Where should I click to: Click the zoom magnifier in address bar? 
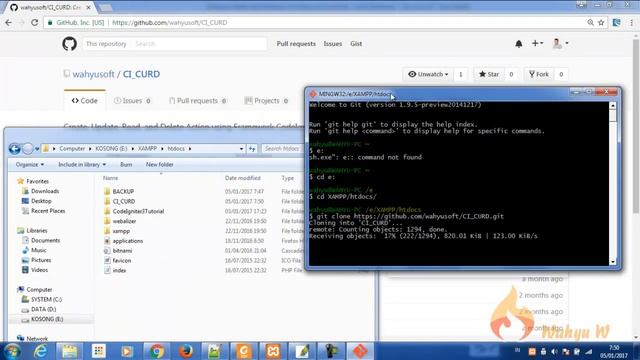590,22
